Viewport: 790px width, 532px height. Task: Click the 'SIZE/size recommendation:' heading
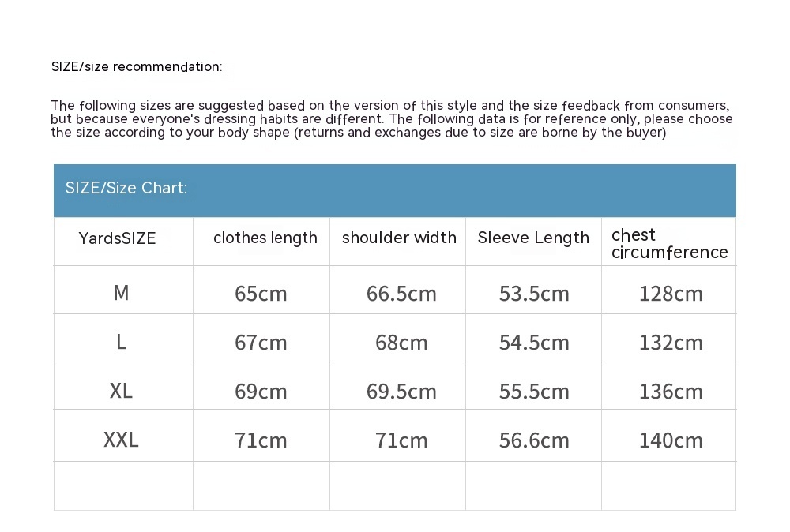pos(137,66)
